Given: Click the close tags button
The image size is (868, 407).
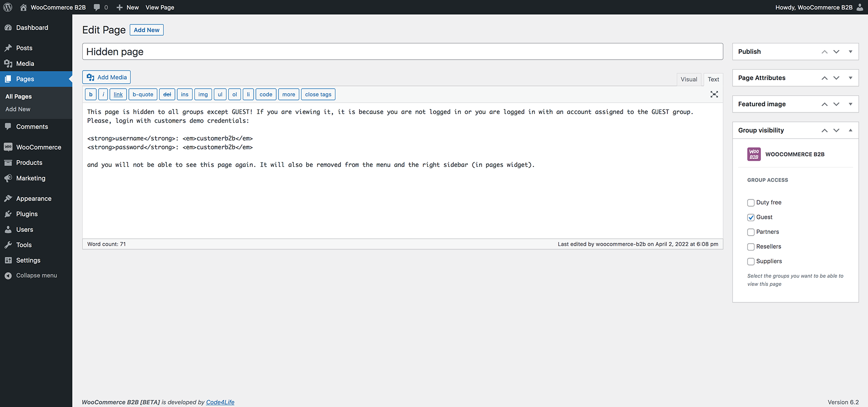Looking at the screenshot, I should (x=318, y=95).
